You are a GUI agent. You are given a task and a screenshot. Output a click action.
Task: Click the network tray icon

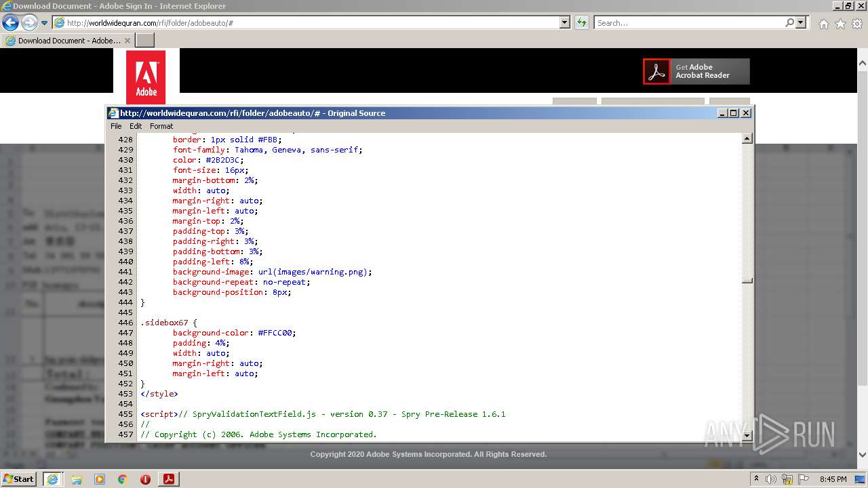point(787,479)
